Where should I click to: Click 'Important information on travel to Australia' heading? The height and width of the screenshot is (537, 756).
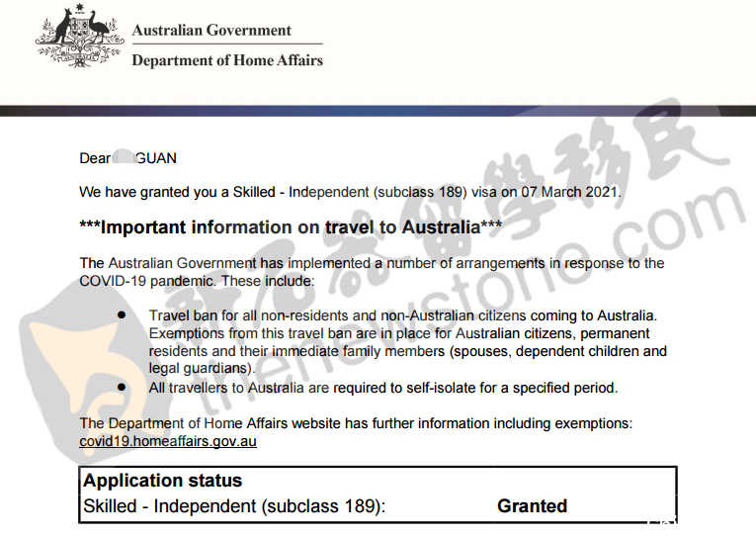291,226
